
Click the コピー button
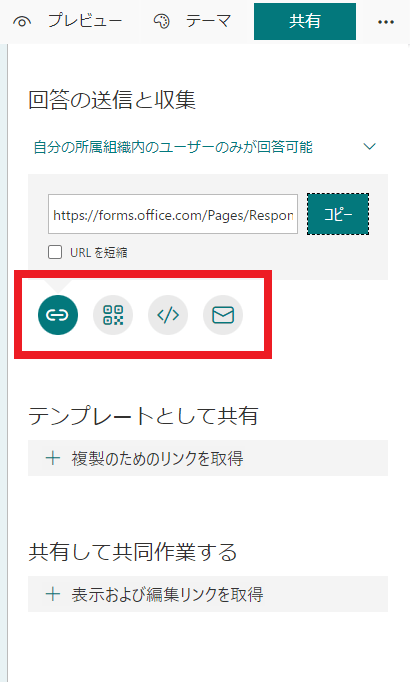tap(338, 214)
